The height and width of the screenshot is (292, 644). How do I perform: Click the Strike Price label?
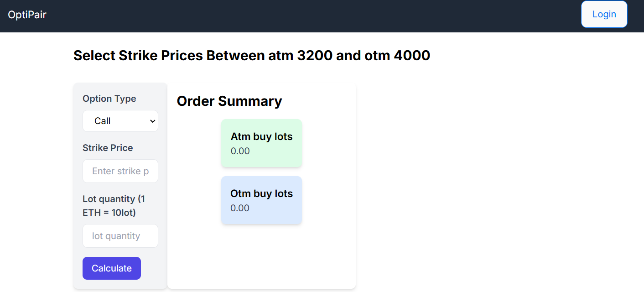(x=108, y=148)
